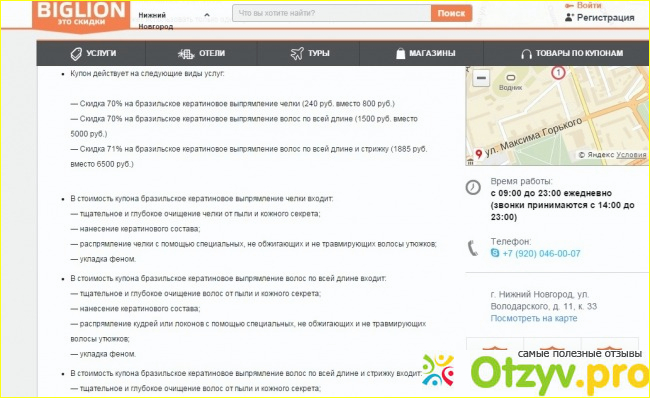The width and height of the screenshot is (650, 398).
Task: Click the Biglion logo
Action: [81, 15]
